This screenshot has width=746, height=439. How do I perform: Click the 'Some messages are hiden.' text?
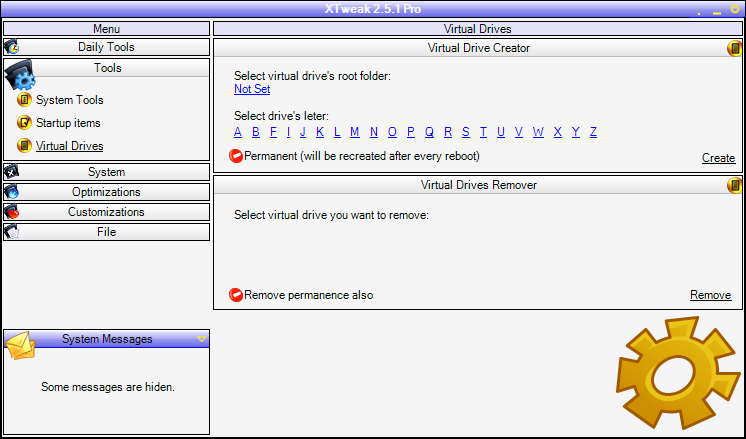108,387
